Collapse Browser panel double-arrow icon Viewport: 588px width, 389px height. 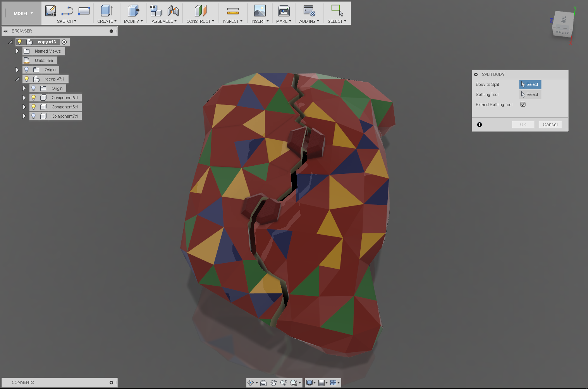(x=5, y=31)
